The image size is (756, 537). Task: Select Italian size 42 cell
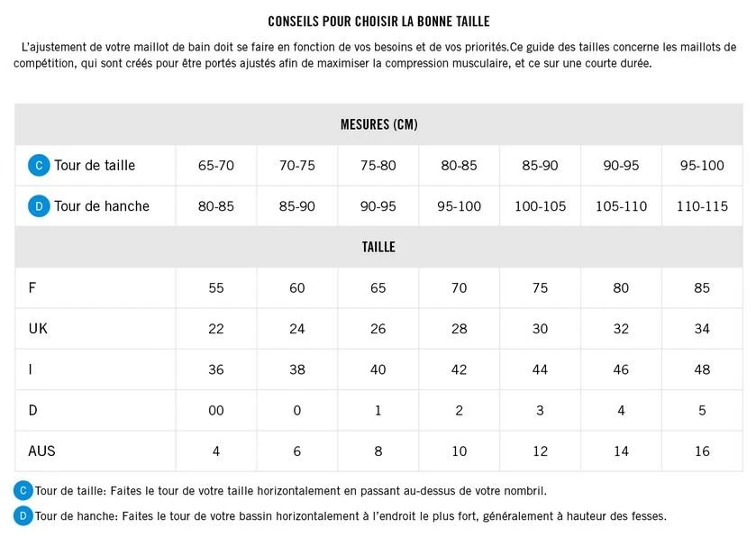(x=459, y=369)
